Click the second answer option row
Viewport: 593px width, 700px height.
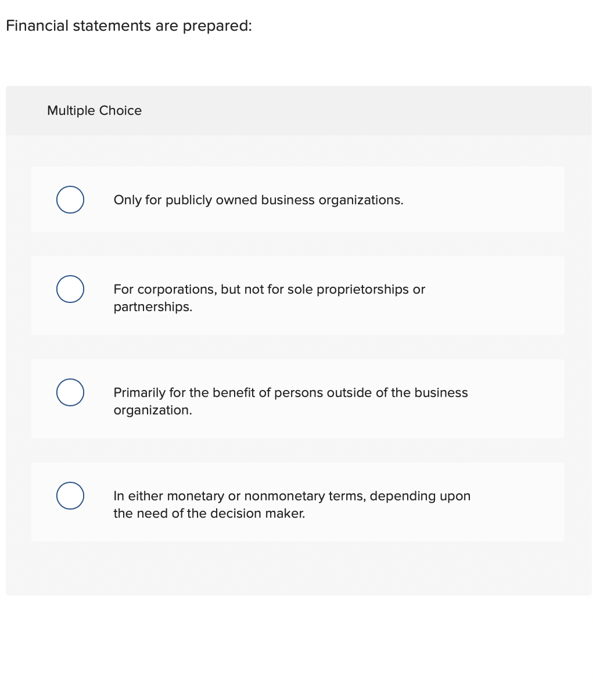pyautogui.click(x=297, y=295)
